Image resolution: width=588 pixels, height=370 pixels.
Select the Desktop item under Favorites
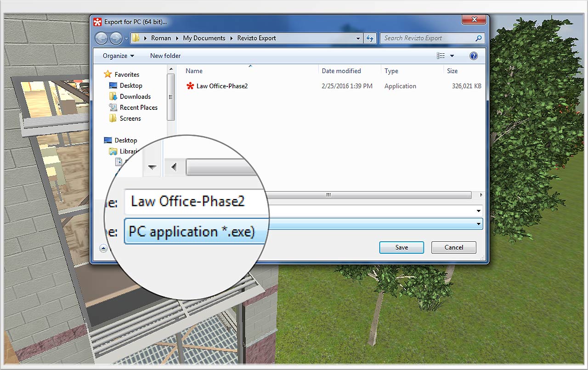(130, 85)
